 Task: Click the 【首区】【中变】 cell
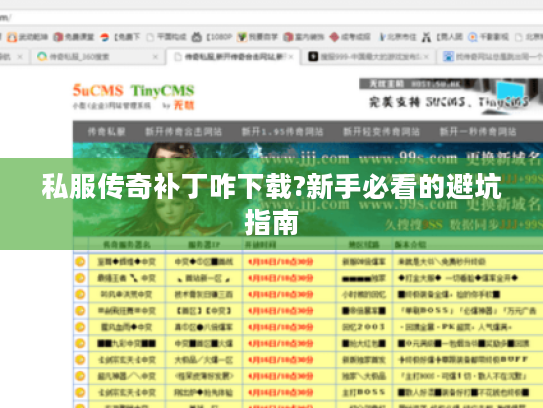pos(203,311)
